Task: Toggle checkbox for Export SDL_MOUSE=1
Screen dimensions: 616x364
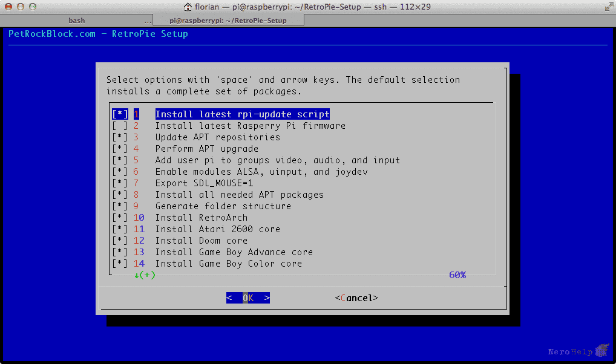Action: (x=120, y=183)
